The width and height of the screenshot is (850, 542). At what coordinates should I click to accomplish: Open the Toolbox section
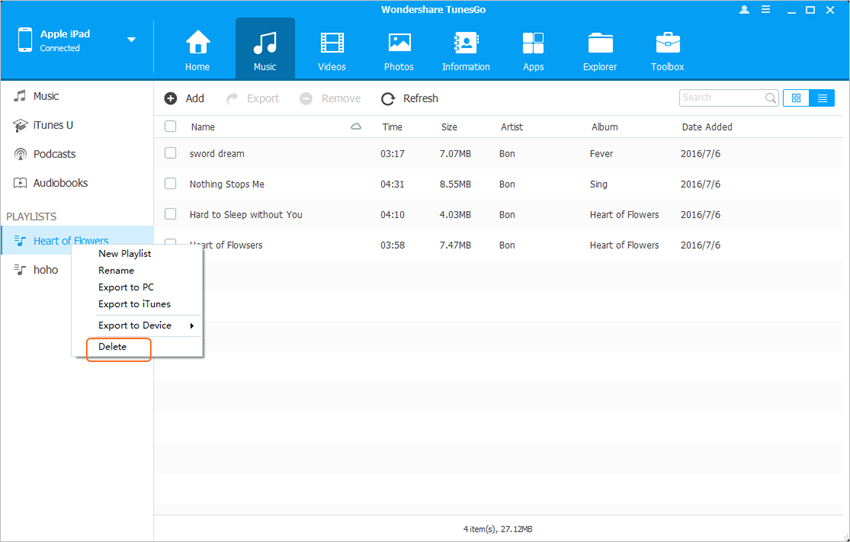(667, 50)
